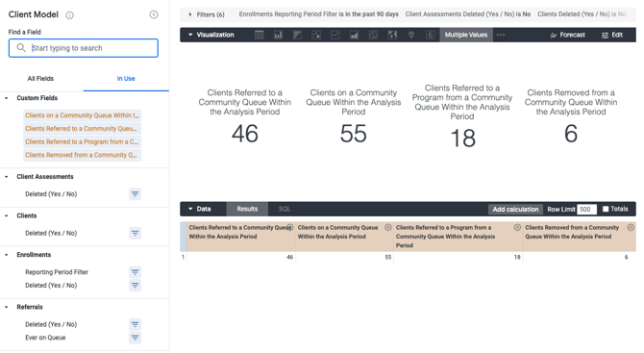Collapse the Client Assessments group

coord(6,177)
